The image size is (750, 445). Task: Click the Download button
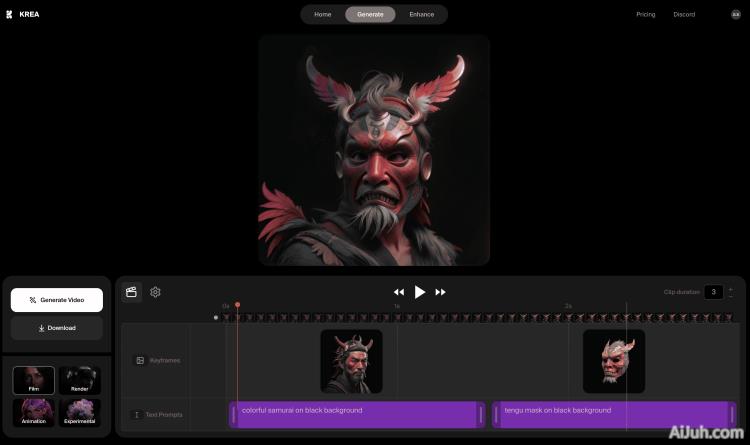(57, 328)
